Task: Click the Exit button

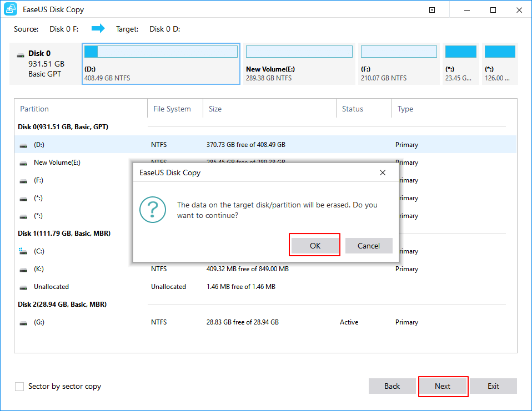Action: click(x=493, y=386)
